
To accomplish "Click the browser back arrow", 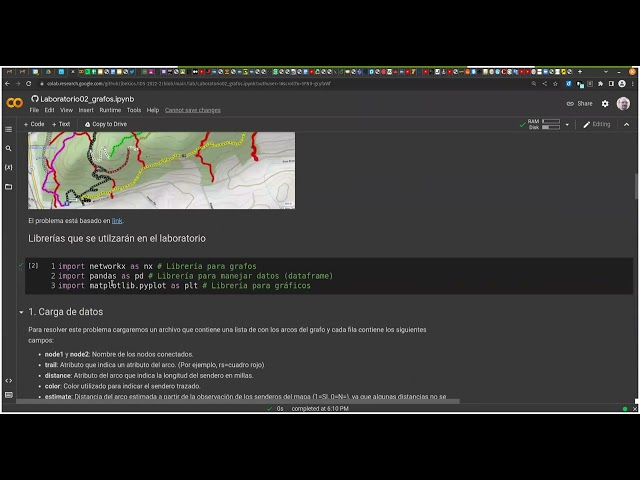I will coord(7,84).
